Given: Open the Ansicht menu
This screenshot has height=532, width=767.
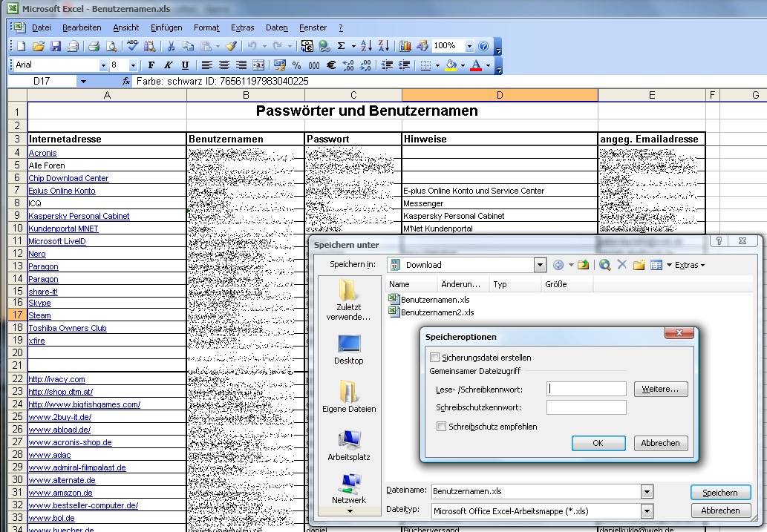Looking at the screenshot, I should click(x=125, y=28).
